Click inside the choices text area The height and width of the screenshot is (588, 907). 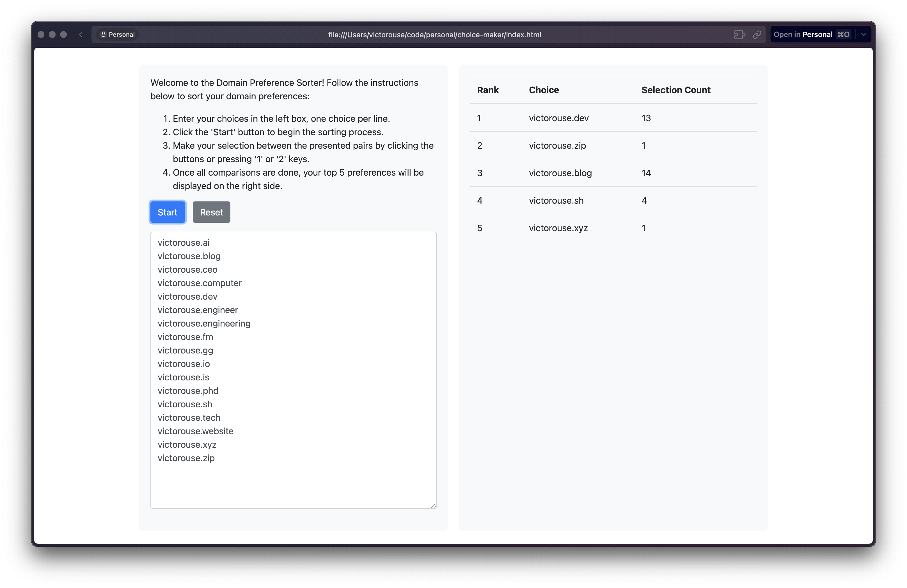point(294,484)
